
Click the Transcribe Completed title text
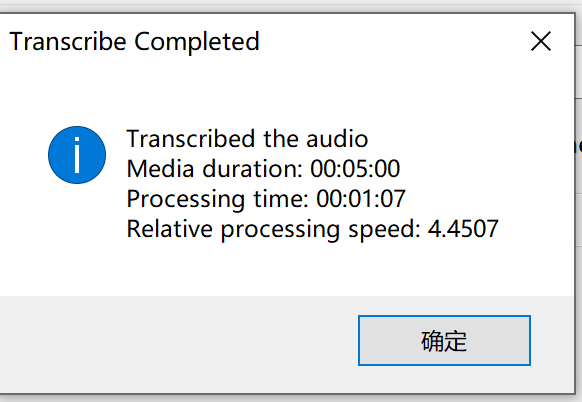pos(134,41)
